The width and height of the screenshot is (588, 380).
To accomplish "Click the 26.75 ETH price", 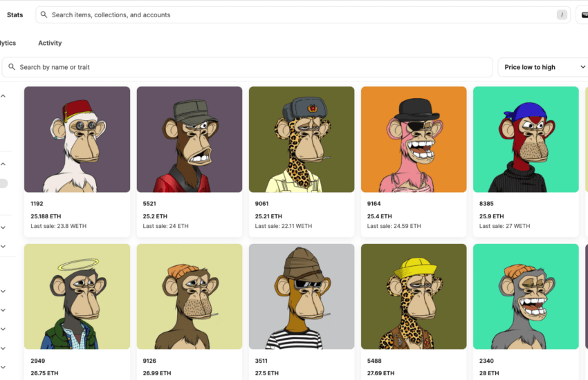I will coord(44,373).
